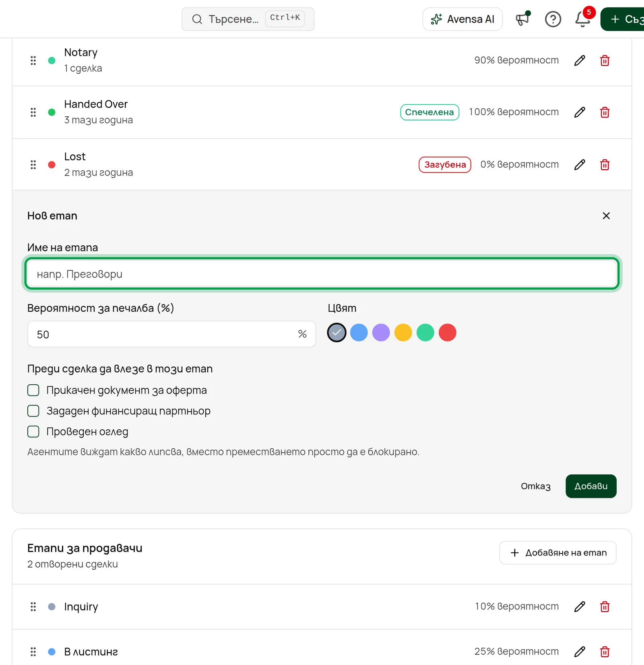Viewport: 644px width, 665px height.
Task: Grab the Handed Over drag handle
Action: (33, 112)
